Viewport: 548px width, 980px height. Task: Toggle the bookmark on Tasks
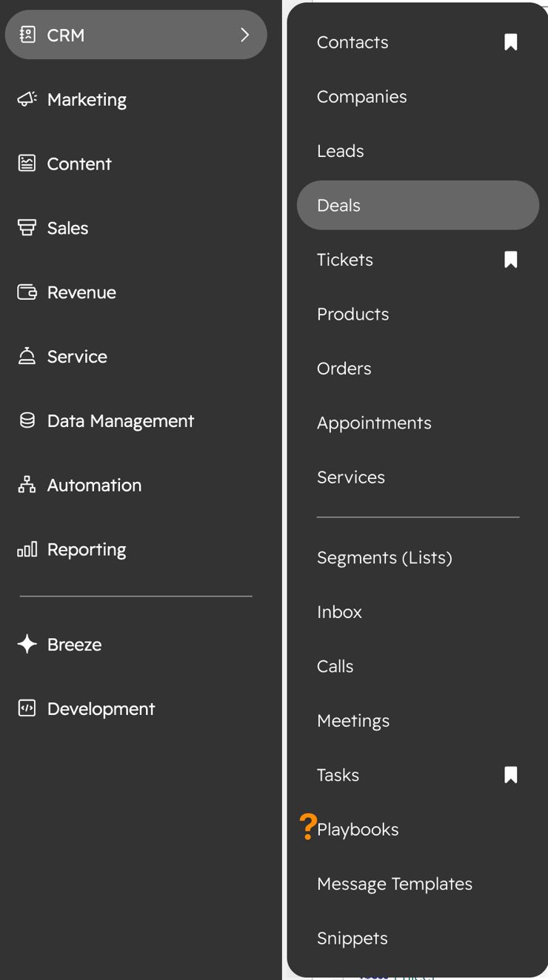click(511, 775)
